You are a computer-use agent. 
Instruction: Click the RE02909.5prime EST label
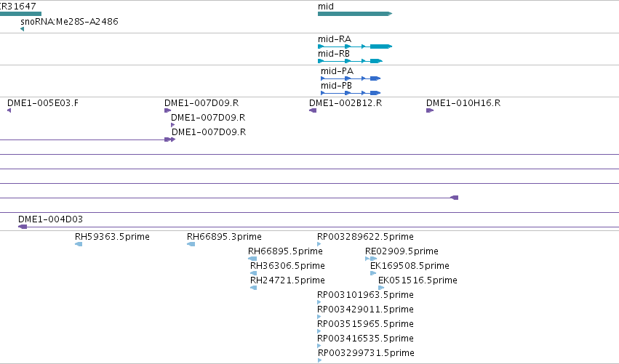pyautogui.click(x=402, y=251)
